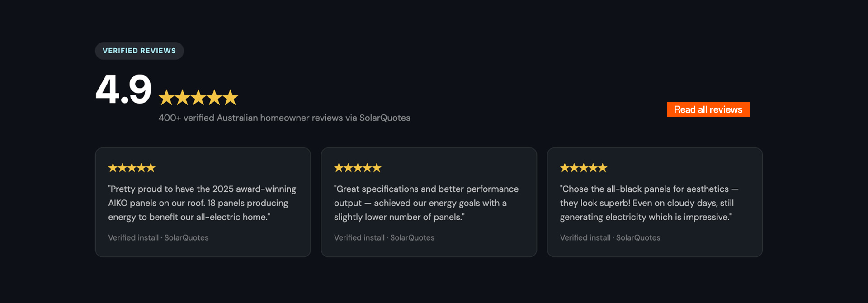868x303 pixels.
Task: Click the second star beside the 4.9 rating
Action: 183,97
